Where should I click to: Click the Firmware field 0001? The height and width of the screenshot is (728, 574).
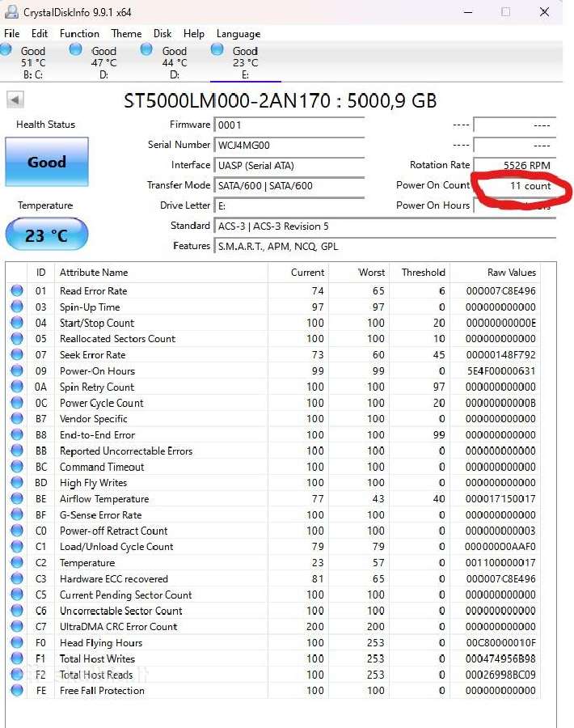click(x=289, y=125)
